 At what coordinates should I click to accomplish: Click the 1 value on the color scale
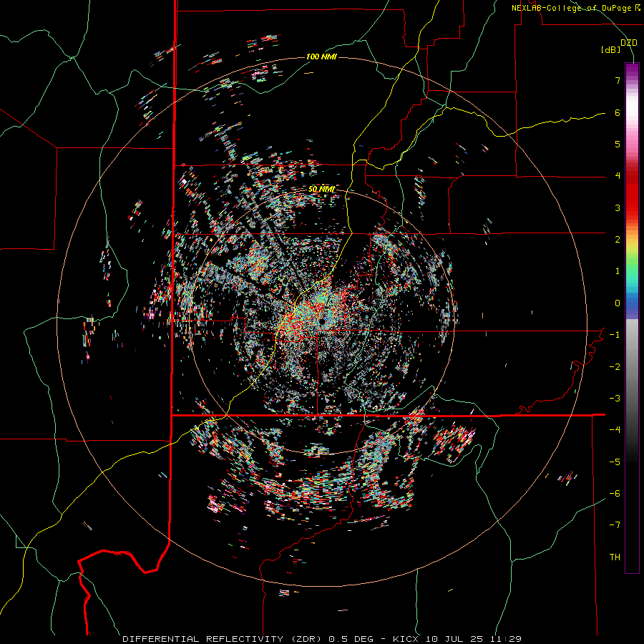coord(618,271)
